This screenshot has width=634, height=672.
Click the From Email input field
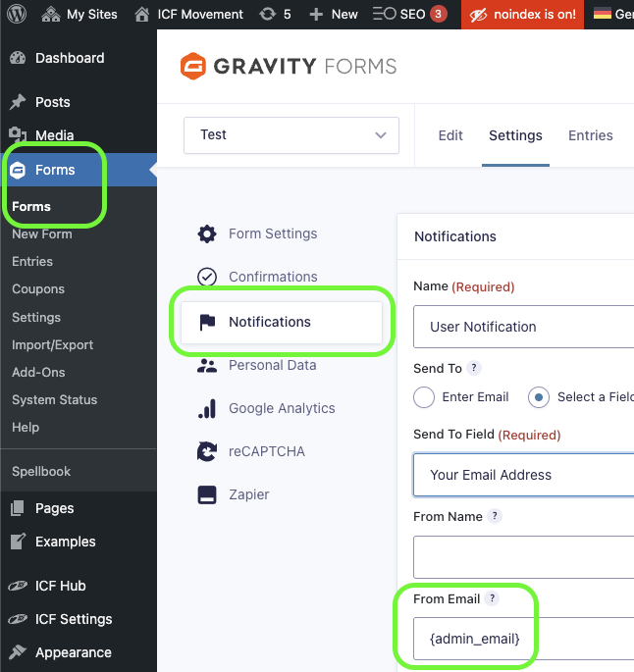pos(523,639)
